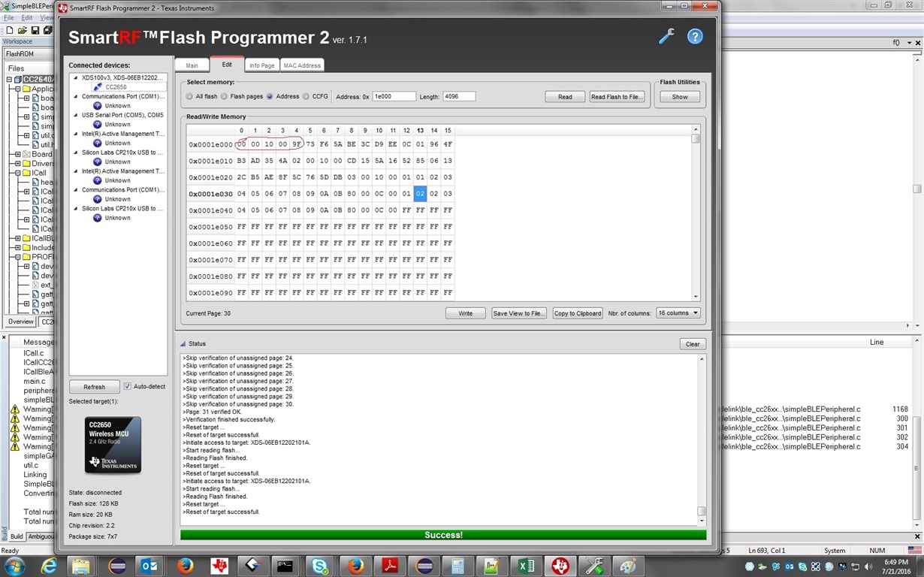This screenshot has height=577, width=924.
Task: Click the Status log vertical scrollbar
Action: pyautogui.click(x=702, y=440)
